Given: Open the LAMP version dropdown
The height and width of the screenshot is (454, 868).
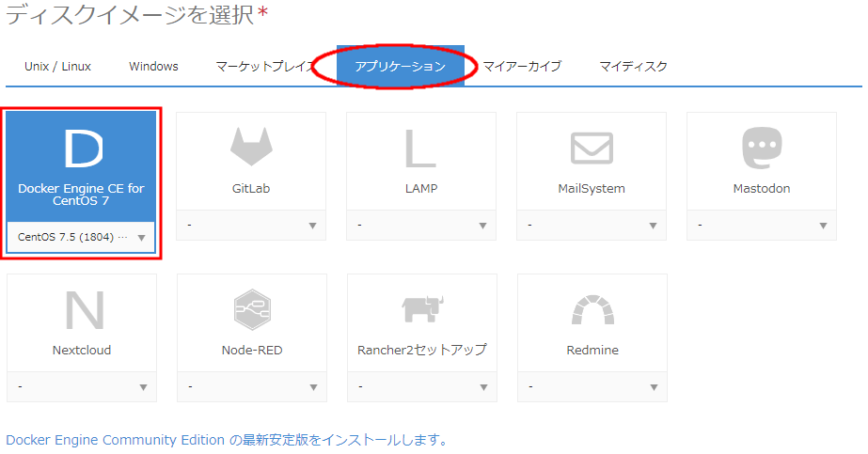Looking at the screenshot, I should pos(421,225).
